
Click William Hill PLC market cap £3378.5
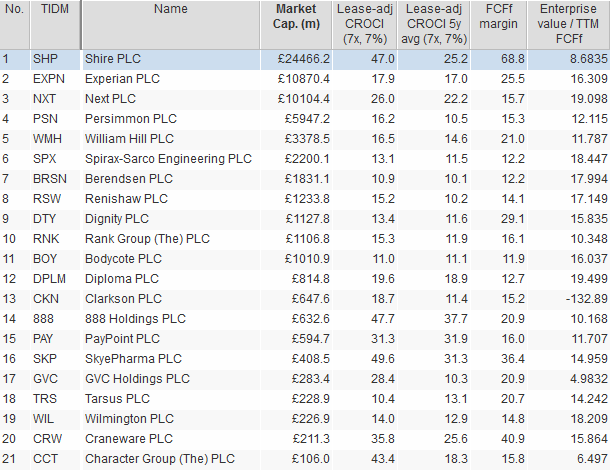click(x=296, y=139)
